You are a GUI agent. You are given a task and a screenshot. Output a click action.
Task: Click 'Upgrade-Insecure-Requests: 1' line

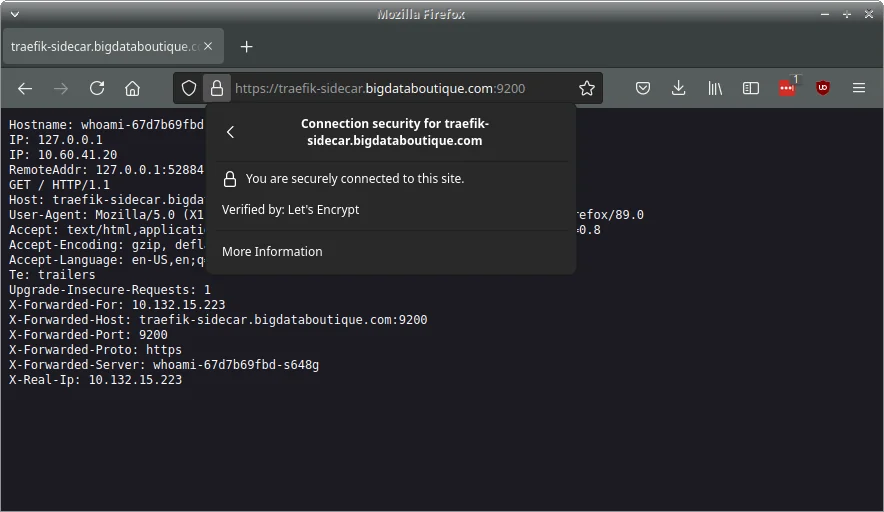(109, 290)
